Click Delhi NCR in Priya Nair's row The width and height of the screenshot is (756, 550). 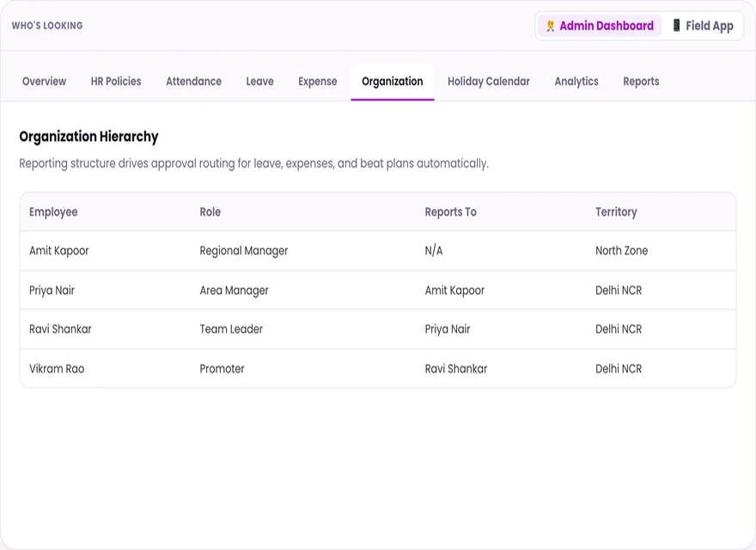[619, 290]
